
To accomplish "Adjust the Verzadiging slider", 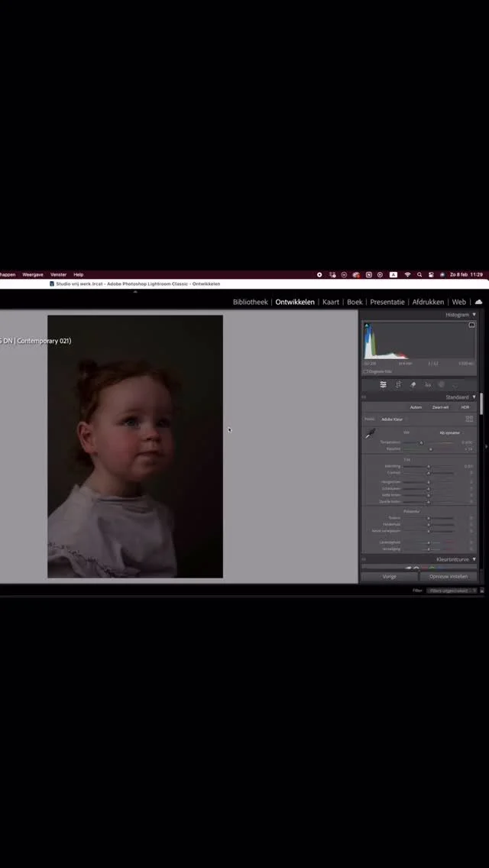I will (x=429, y=549).
